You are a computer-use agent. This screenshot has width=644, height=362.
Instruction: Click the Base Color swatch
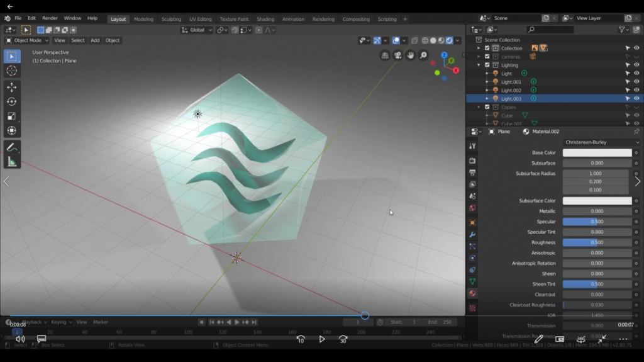597,152
